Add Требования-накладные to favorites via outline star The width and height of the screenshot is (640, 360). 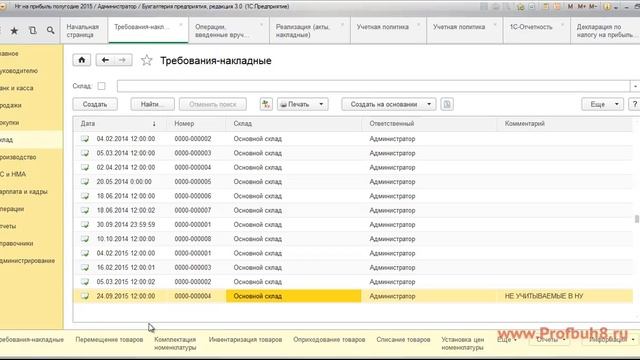tap(147, 60)
